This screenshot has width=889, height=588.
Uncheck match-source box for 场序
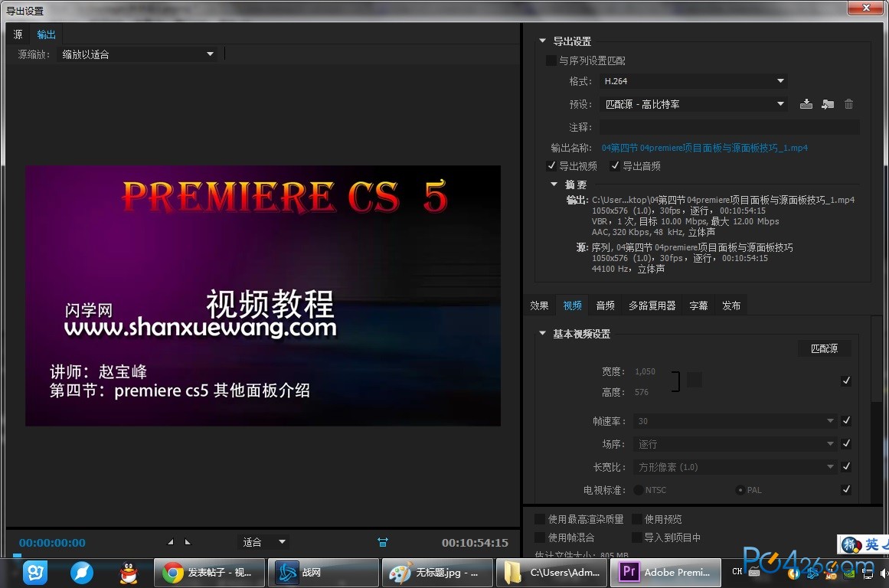click(846, 443)
